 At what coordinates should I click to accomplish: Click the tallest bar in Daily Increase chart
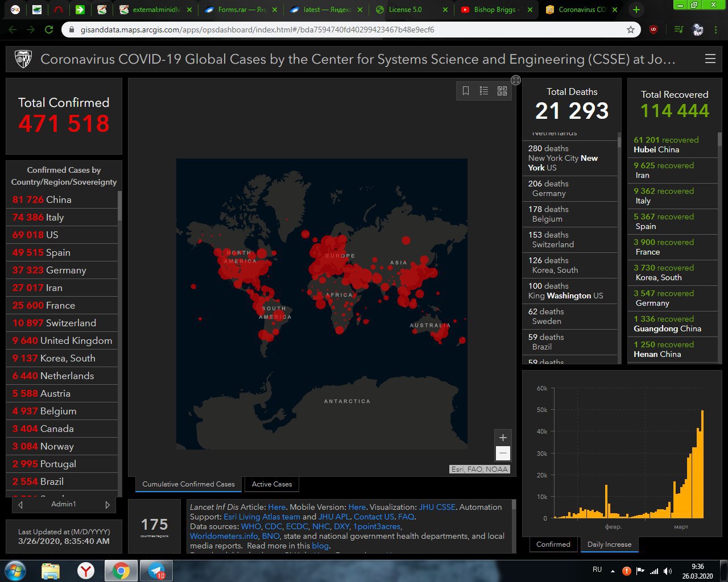[x=702, y=464]
